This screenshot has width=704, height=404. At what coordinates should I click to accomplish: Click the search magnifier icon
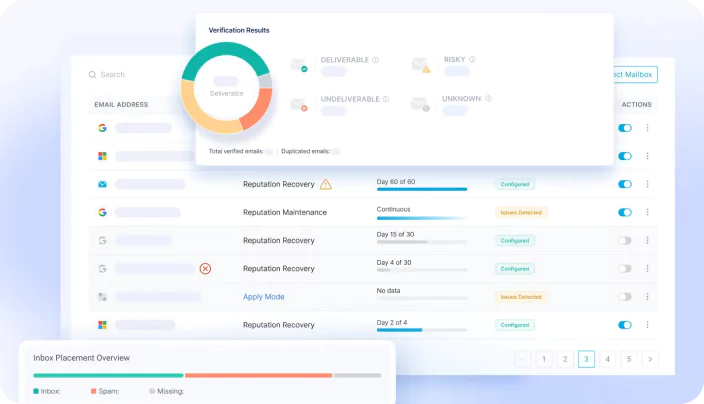pyautogui.click(x=92, y=75)
